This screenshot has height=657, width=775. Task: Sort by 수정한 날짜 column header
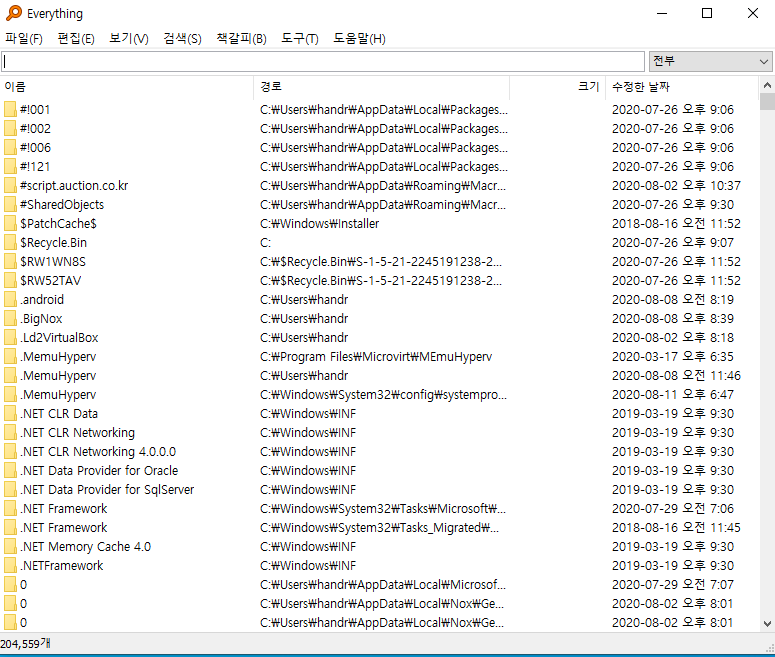coord(682,87)
